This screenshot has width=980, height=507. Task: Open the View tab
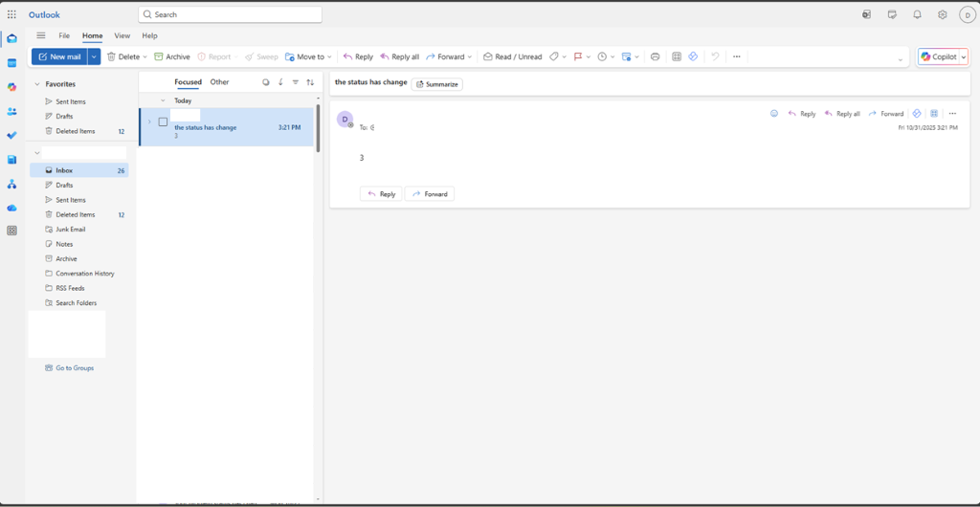[122, 35]
